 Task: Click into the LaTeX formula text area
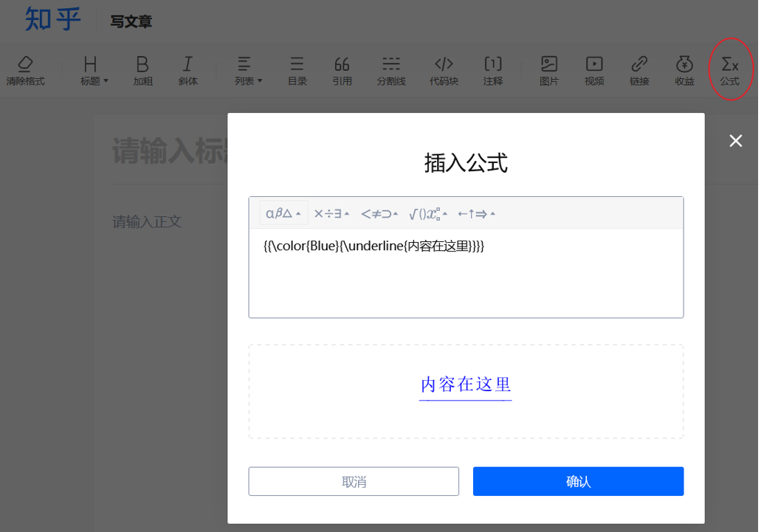tap(466, 273)
